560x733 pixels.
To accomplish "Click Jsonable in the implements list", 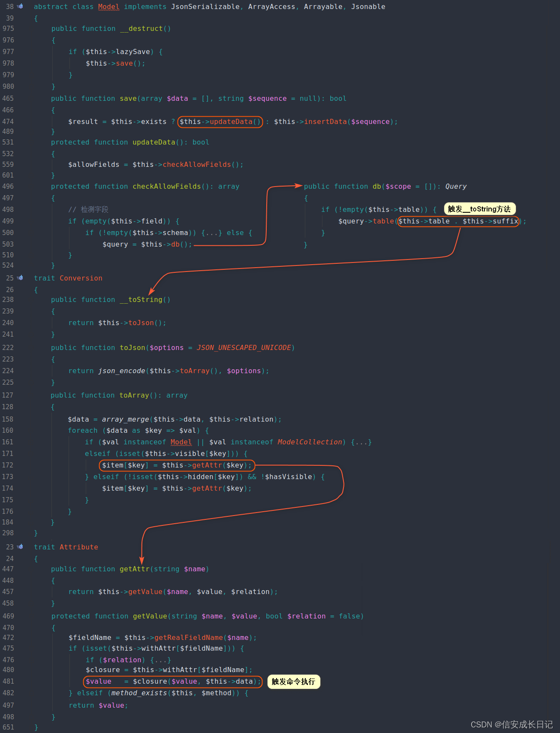I will 368,7.
